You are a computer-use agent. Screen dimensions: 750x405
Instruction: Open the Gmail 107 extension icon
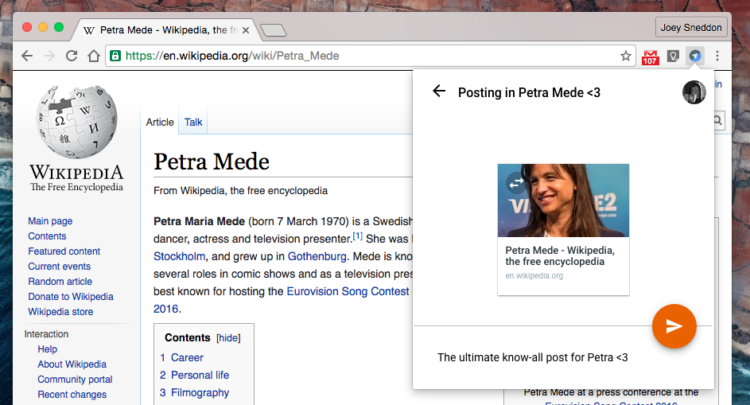(650, 57)
